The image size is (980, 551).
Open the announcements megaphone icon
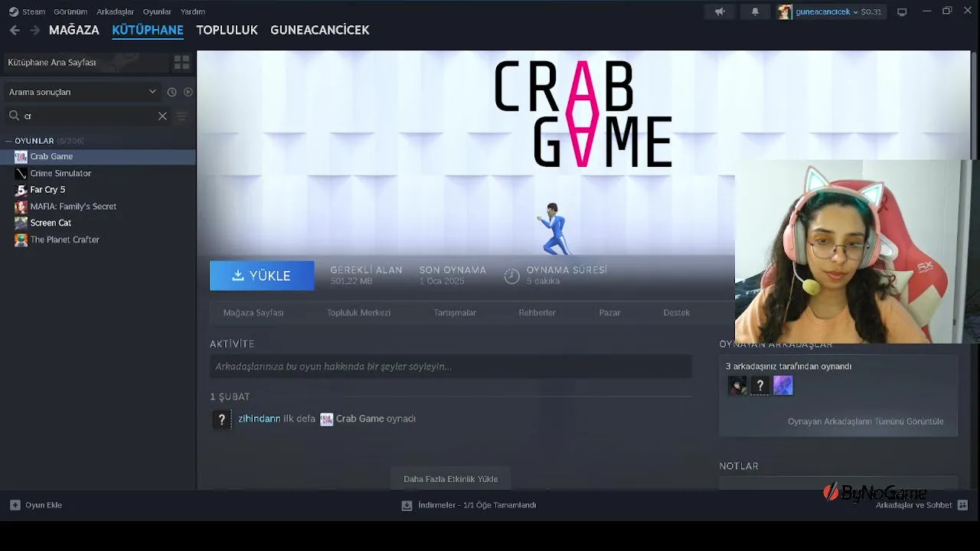pos(720,11)
